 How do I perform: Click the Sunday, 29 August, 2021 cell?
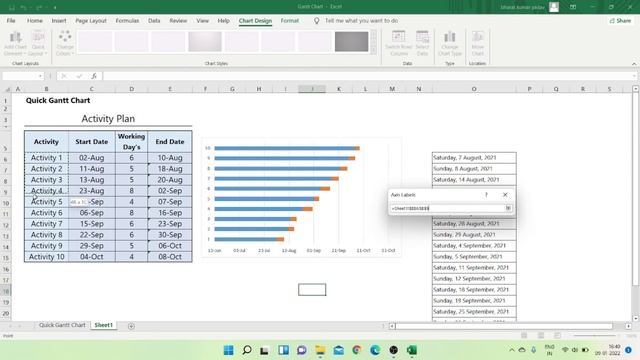click(x=474, y=235)
